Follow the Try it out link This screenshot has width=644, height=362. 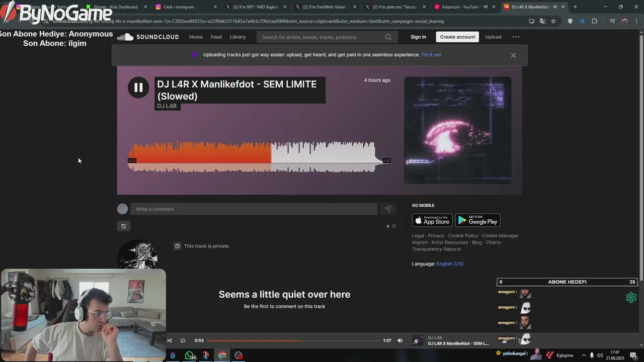tap(431, 55)
